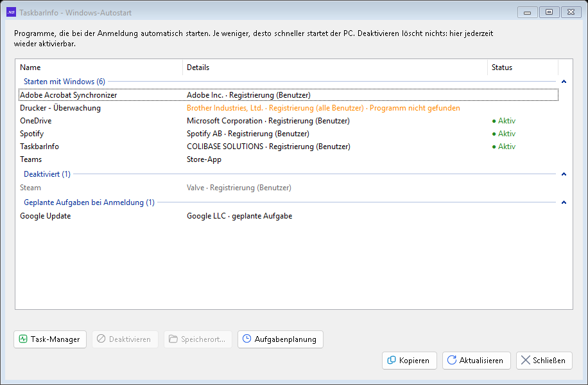Image resolution: width=588 pixels, height=385 pixels.
Task: Collapse the 'Starten mit Windows (6)' group chevron
Action: (564, 82)
